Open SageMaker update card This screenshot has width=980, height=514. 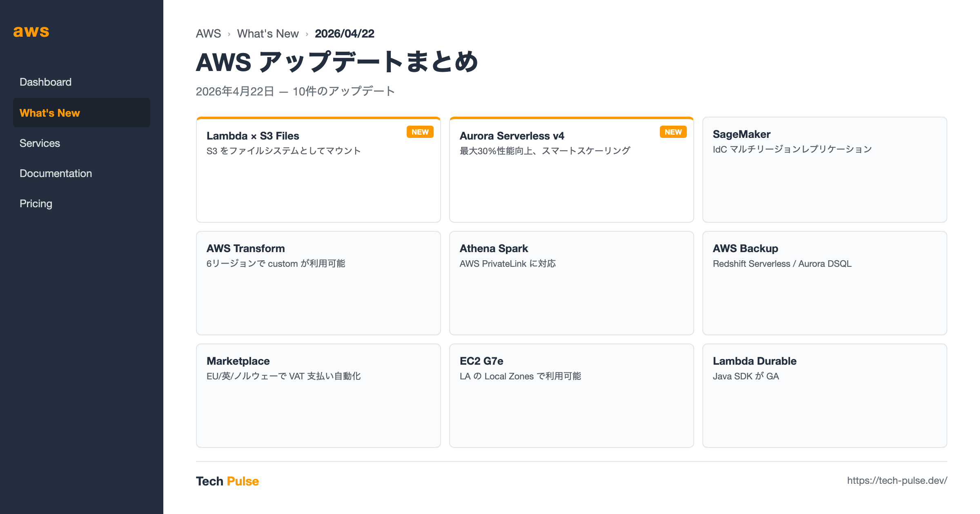click(x=825, y=170)
